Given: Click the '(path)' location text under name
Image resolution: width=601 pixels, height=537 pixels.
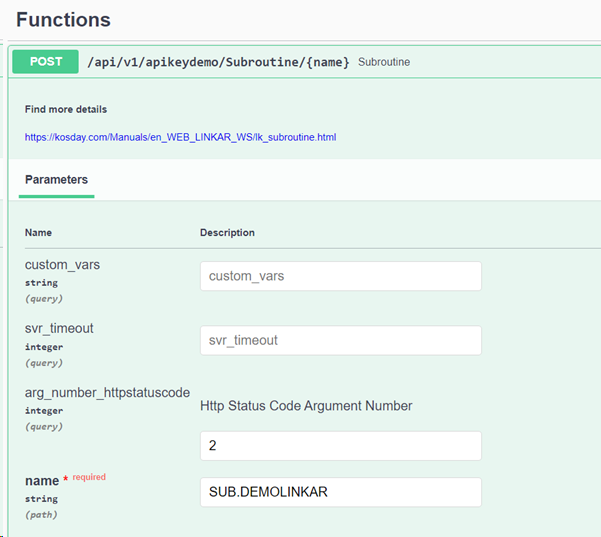Looking at the screenshot, I should tap(41, 515).
